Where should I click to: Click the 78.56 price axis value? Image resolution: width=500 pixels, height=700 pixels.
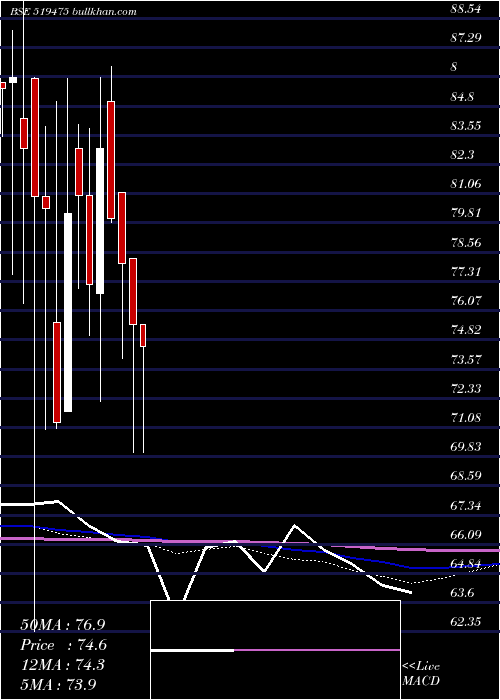tap(466, 242)
